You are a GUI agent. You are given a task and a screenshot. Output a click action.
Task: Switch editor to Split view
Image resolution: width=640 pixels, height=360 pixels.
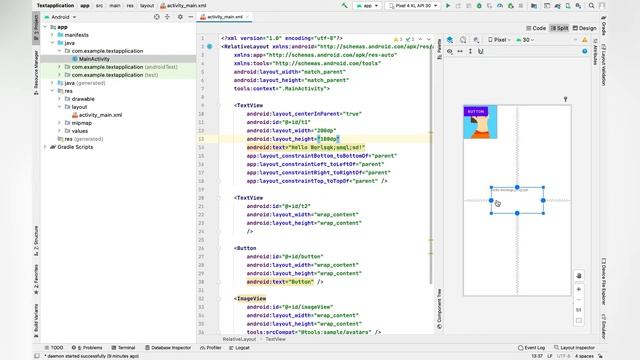point(560,28)
